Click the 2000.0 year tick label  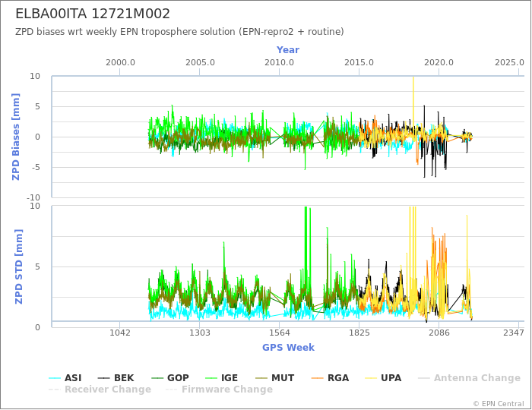coord(120,63)
